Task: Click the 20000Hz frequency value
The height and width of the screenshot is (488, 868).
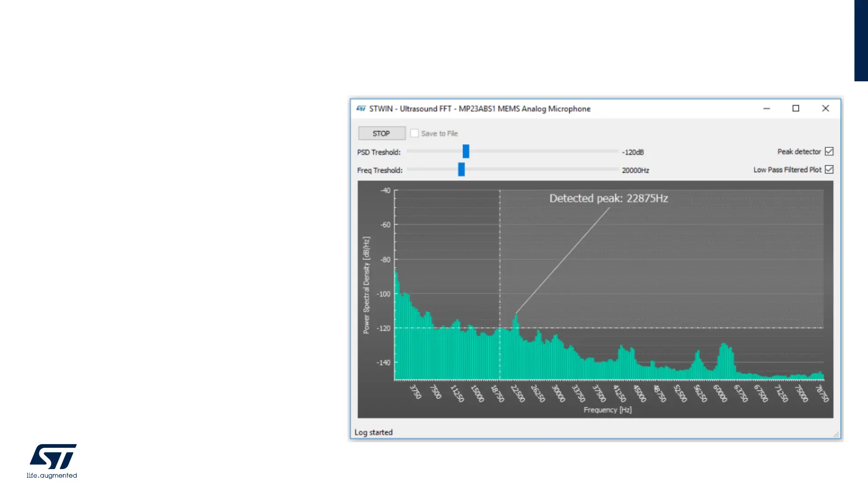Action: click(635, 170)
